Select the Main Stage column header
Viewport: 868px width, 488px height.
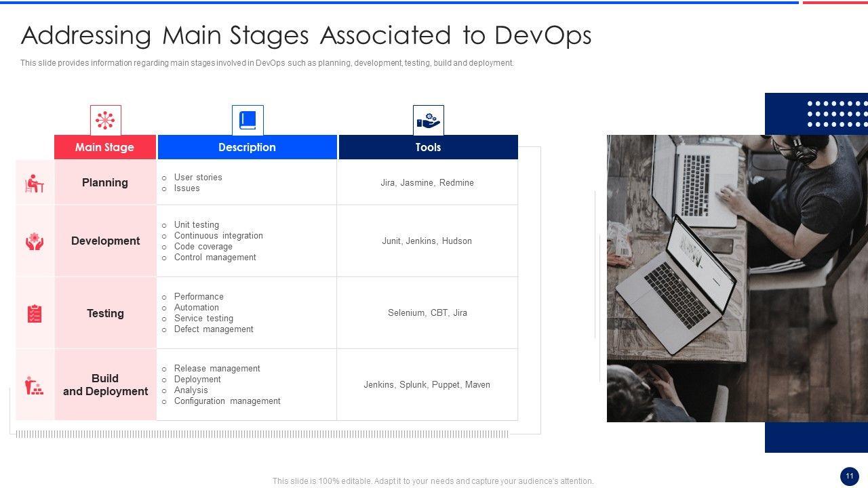point(105,147)
